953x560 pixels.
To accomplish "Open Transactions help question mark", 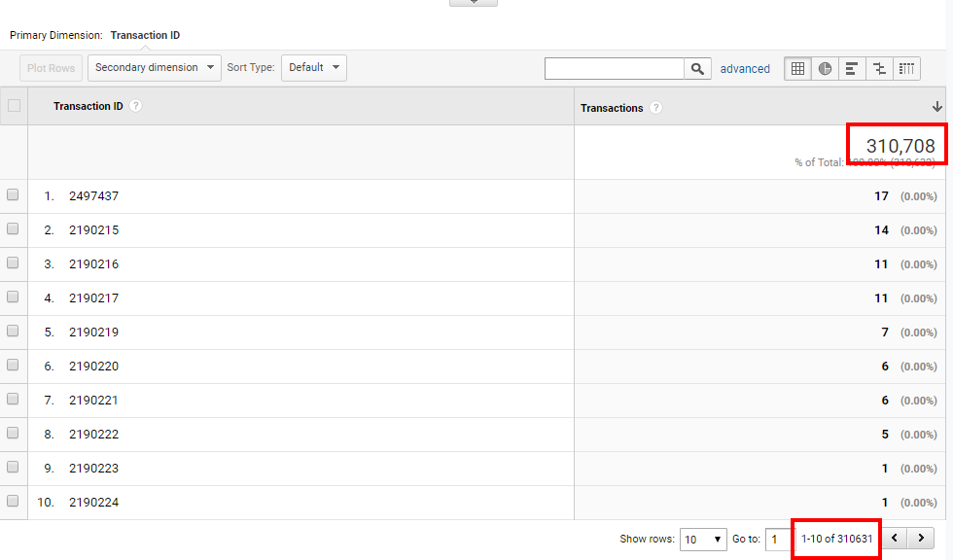I will (x=655, y=108).
